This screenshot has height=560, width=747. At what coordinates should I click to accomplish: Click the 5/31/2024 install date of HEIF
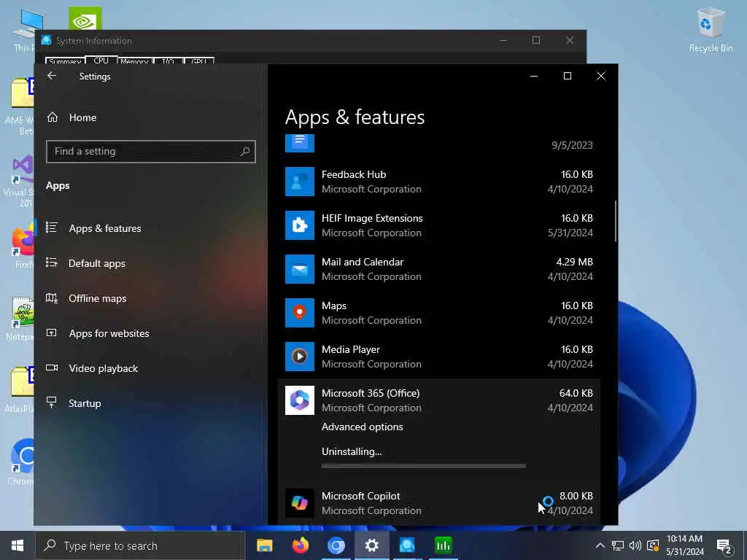click(x=570, y=233)
